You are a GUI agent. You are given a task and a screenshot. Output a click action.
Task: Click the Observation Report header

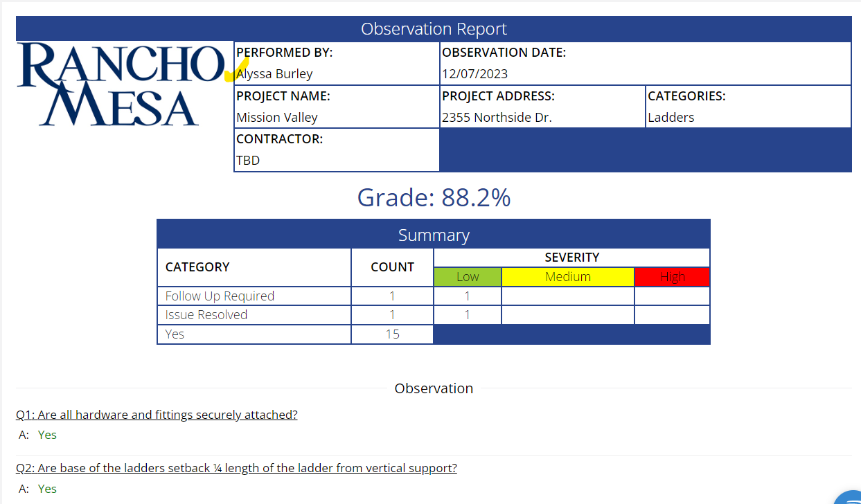click(434, 29)
